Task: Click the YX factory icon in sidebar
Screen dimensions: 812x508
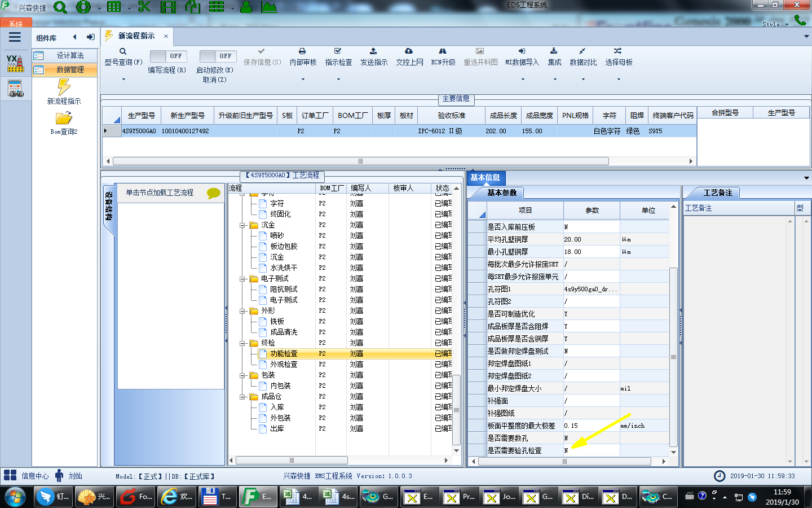Action: click(x=15, y=63)
